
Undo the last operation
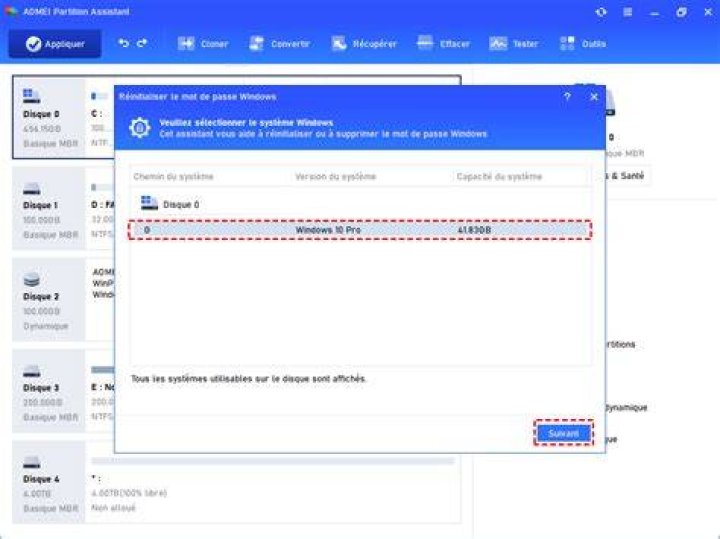pos(124,43)
